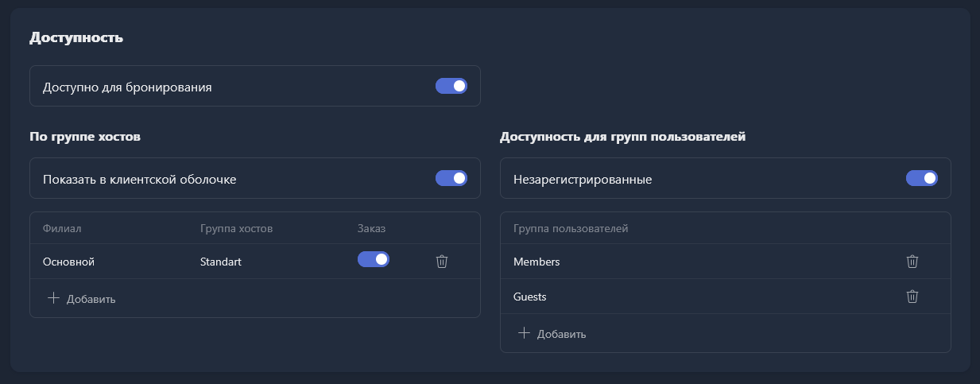980x384 pixels.
Task: Delete the Основной Standart host group row
Action: [x=442, y=261]
